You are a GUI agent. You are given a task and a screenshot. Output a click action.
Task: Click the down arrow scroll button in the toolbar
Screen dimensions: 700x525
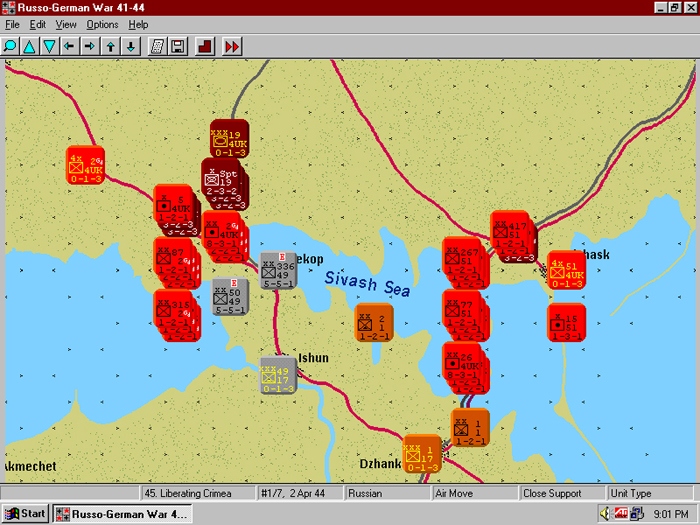point(131,46)
